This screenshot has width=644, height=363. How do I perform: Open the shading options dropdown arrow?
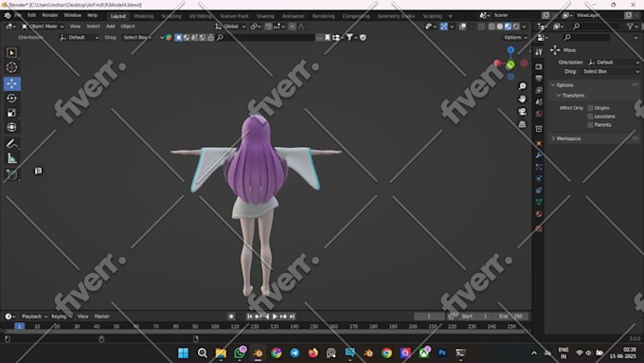525,27
